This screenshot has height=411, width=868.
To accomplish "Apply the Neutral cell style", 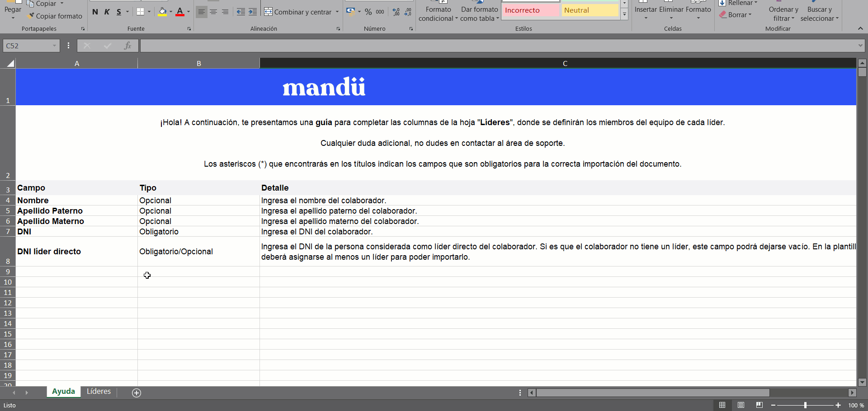I will point(590,10).
